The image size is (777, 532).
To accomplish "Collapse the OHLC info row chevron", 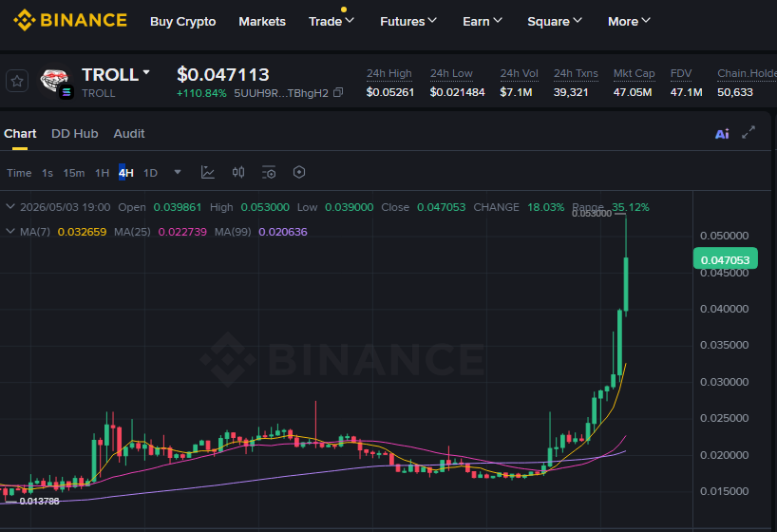I will coord(9,206).
